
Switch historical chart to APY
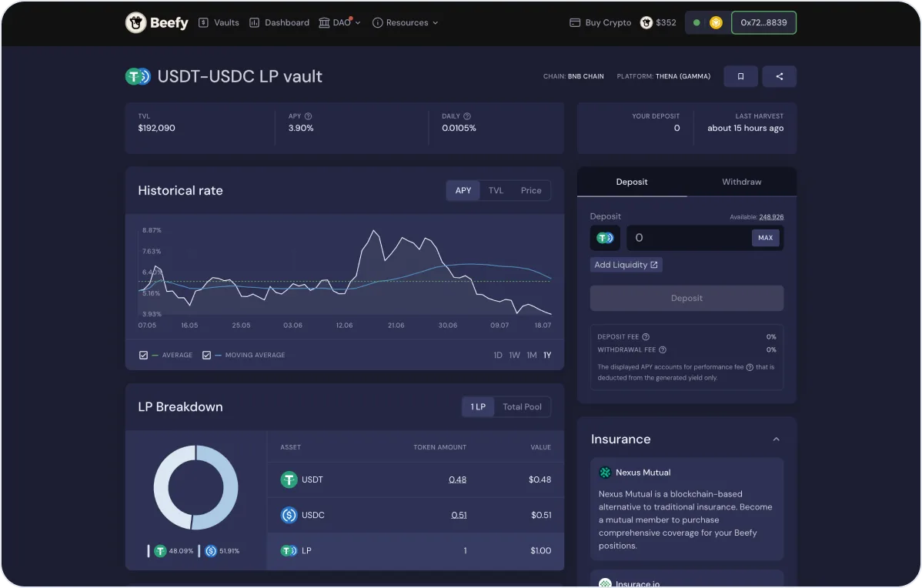[x=463, y=191]
